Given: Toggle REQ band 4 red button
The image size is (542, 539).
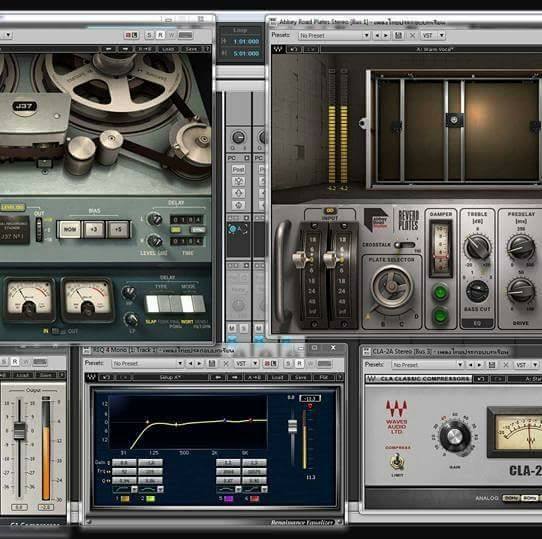Looking at the screenshot, I should pyautogui.click(x=254, y=499).
